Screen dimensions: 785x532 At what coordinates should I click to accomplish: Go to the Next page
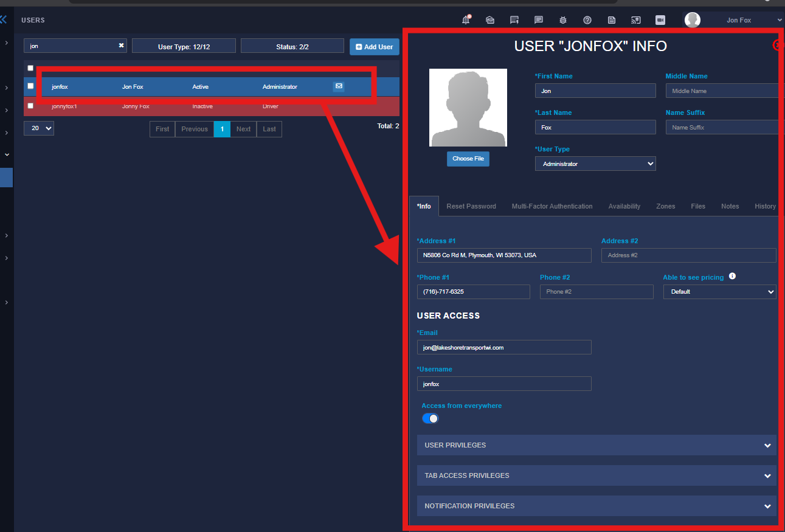point(243,129)
